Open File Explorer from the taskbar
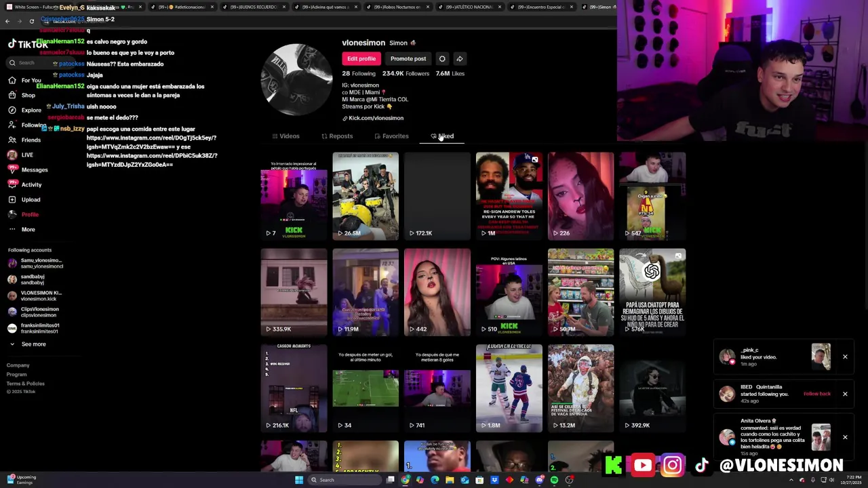 [x=450, y=480]
